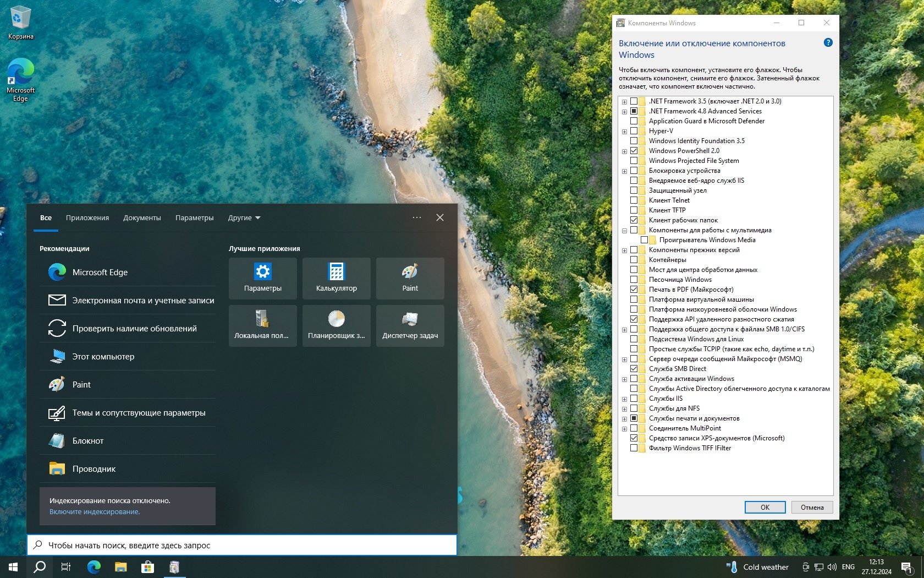Click the Включите индексирование link
This screenshot has height=578, width=924.
(x=95, y=512)
